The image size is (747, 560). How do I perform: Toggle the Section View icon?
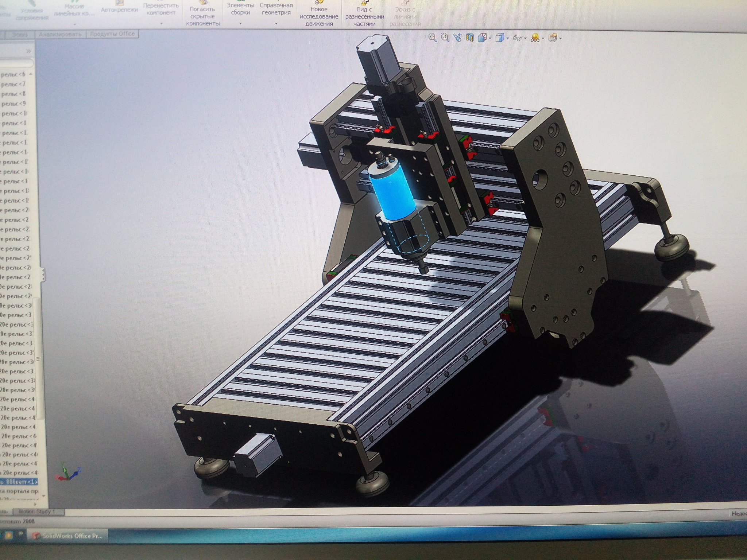pos(470,38)
